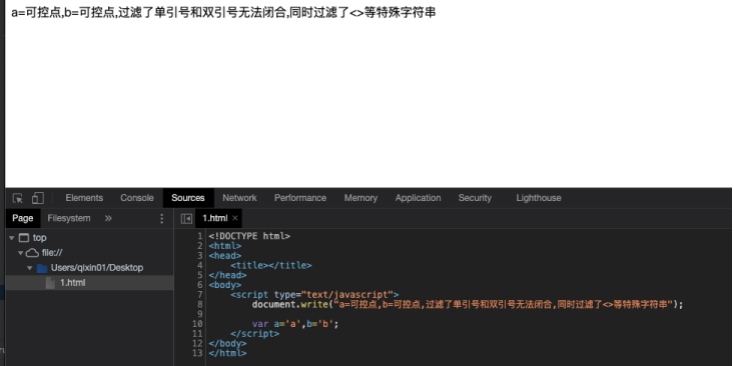734x366 pixels.
Task: Click line number 10 in gutter
Action: 198,324
